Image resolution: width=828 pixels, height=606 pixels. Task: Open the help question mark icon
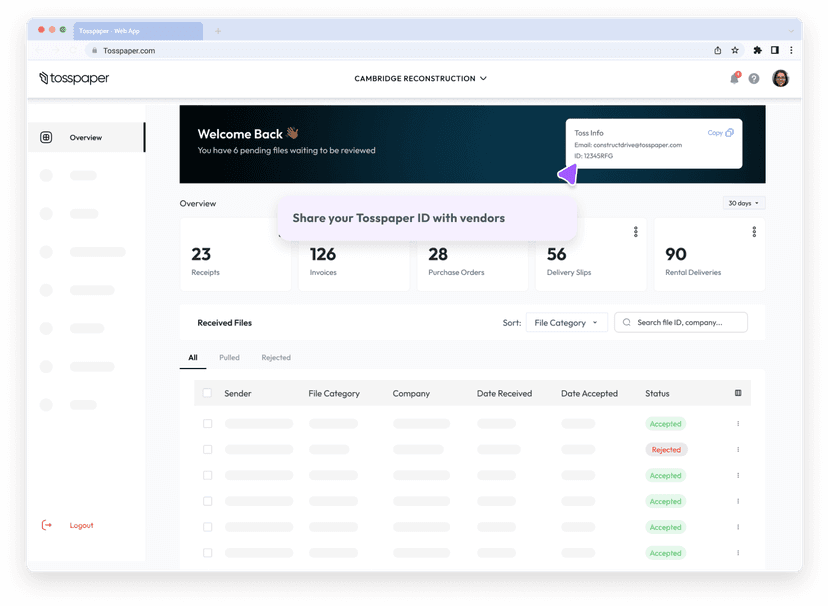[x=754, y=79]
